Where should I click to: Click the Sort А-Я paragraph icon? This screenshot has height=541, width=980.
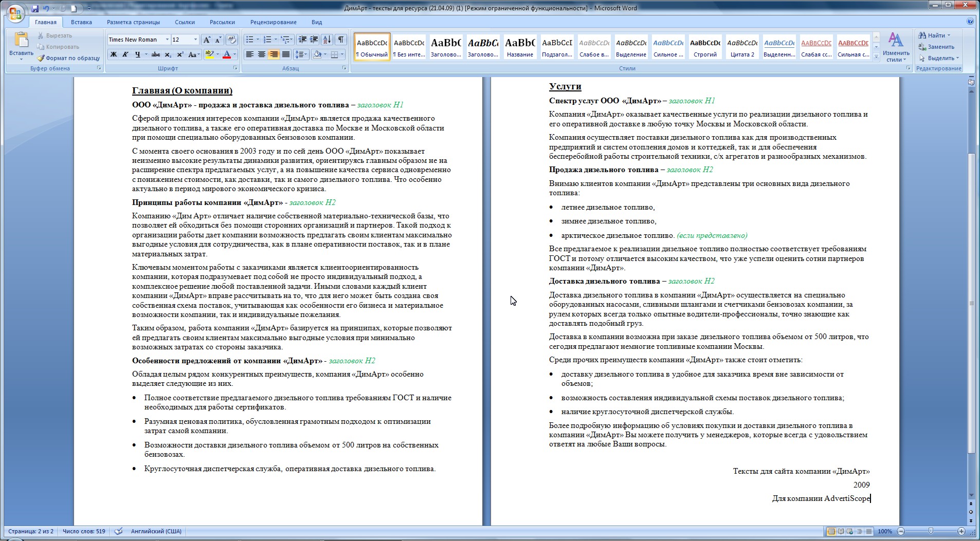click(327, 40)
